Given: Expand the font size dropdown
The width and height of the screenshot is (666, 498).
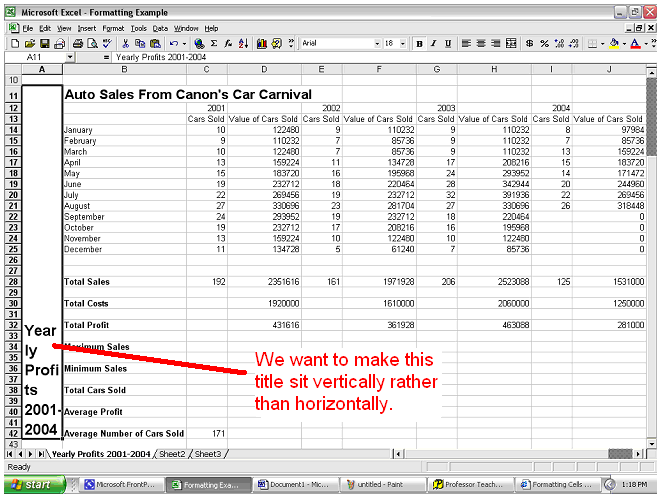Looking at the screenshot, I should tap(404, 44).
